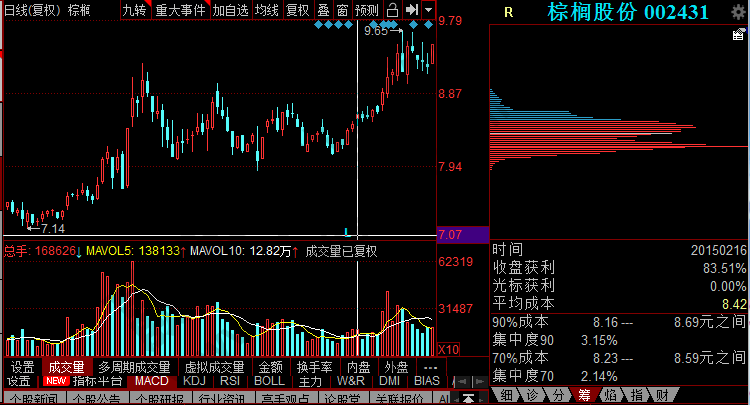
Task: Toggle the 九转 indicator button
Action: pyautogui.click(x=134, y=10)
